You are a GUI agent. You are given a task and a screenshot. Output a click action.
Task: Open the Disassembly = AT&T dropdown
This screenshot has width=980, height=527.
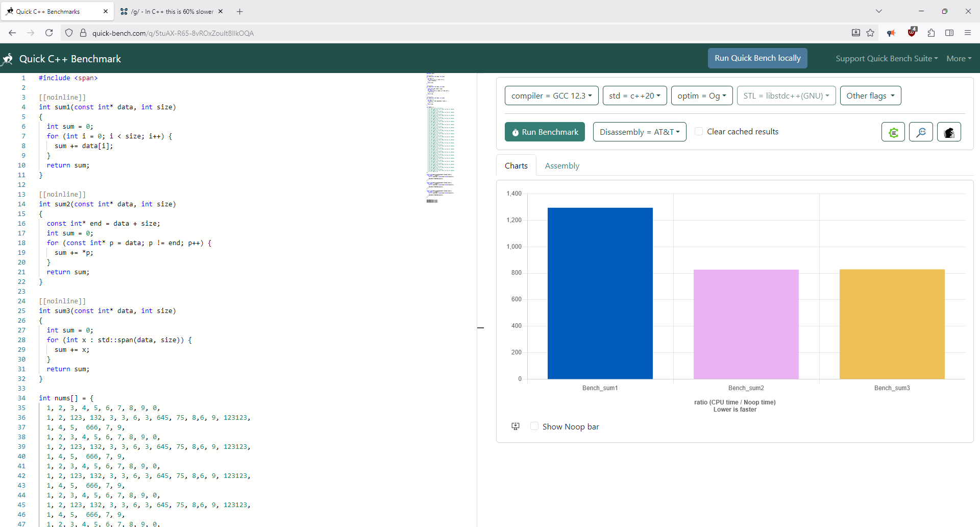(x=639, y=132)
